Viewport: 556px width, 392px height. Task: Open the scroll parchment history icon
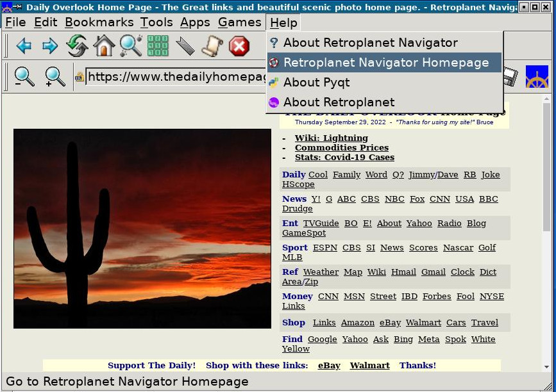tap(212, 46)
